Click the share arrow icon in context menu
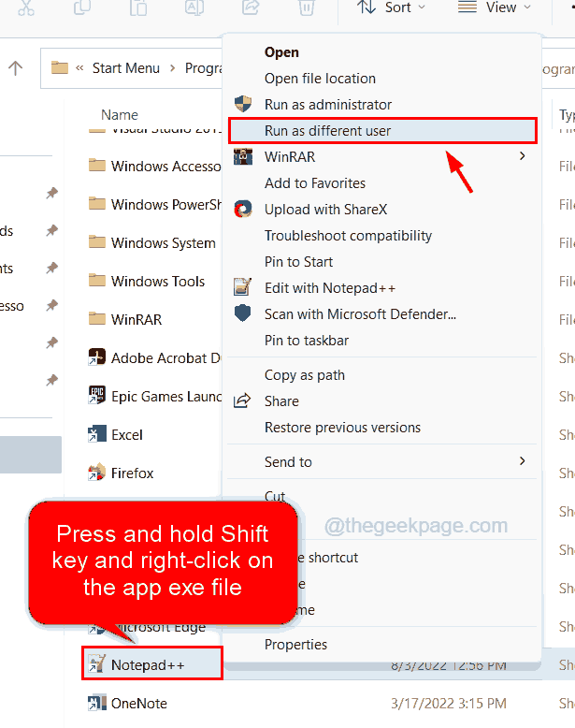The image size is (575, 728). pos(242,400)
